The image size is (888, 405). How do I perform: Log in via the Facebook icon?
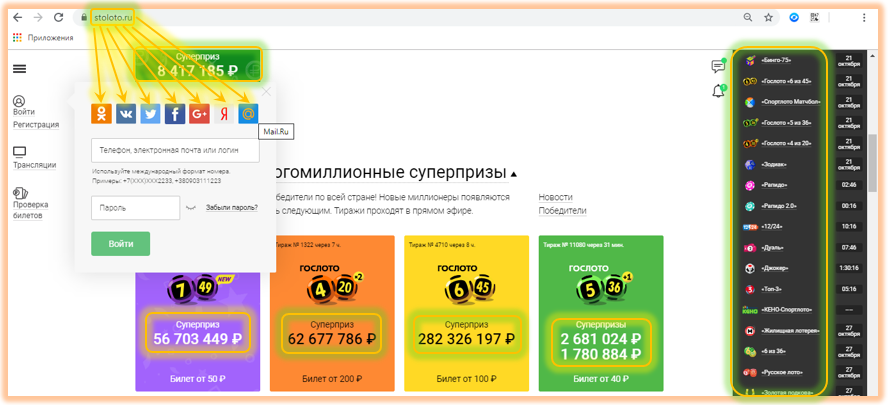[175, 114]
